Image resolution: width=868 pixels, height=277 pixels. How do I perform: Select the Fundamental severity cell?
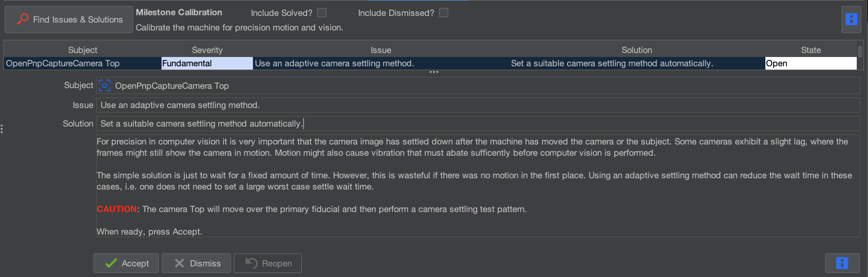click(207, 63)
